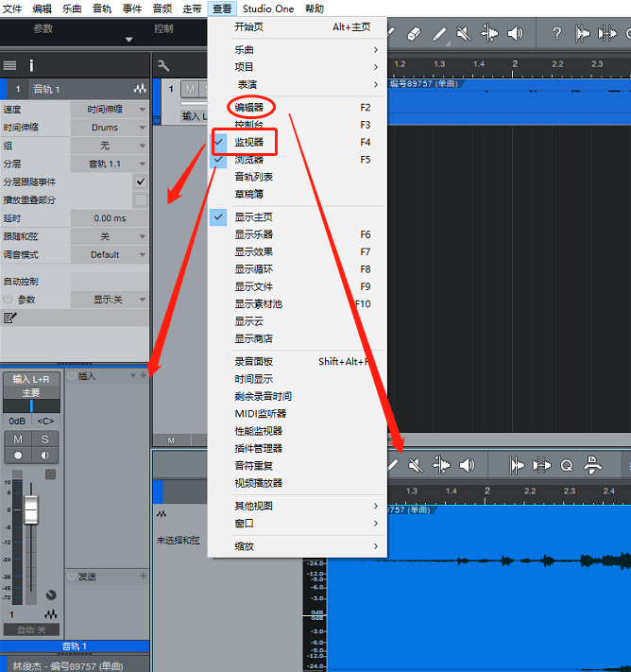Select the Eraser tool in top toolbar
This screenshot has height=672, width=631.
pos(414,34)
